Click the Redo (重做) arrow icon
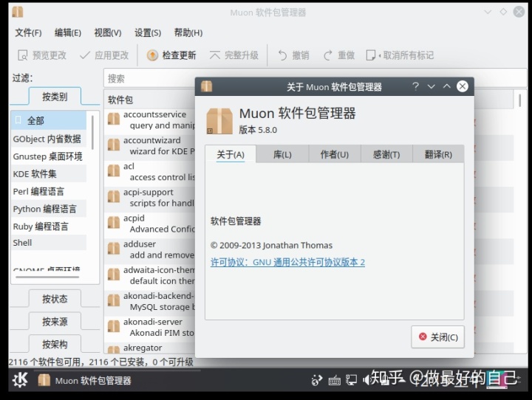This screenshot has width=532, height=400. pyautogui.click(x=328, y=55)
